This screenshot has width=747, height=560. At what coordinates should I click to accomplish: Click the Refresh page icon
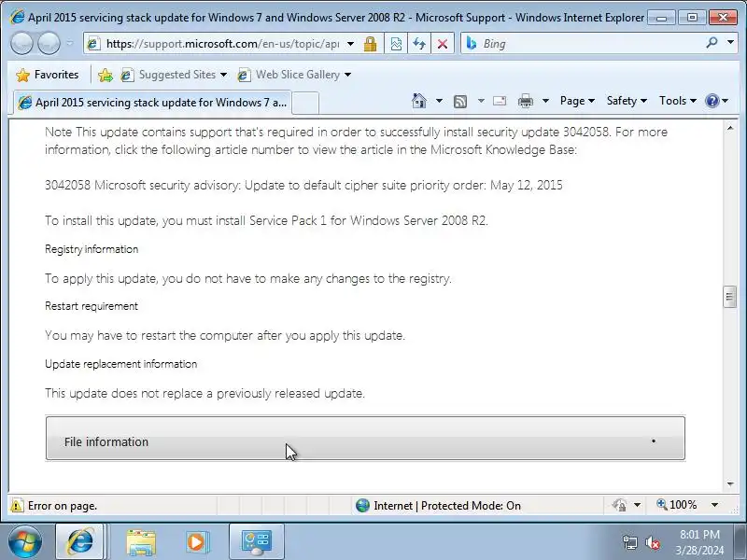pos(419,44)
